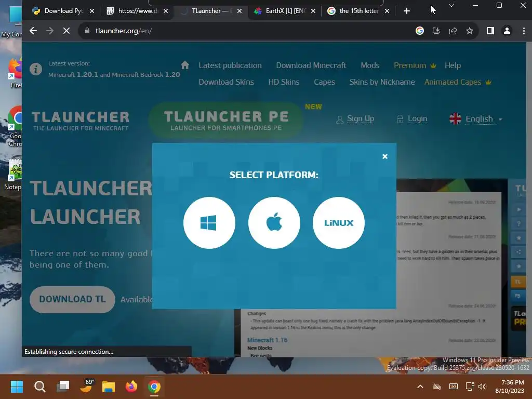Click the install app icon in address bar

436,31
